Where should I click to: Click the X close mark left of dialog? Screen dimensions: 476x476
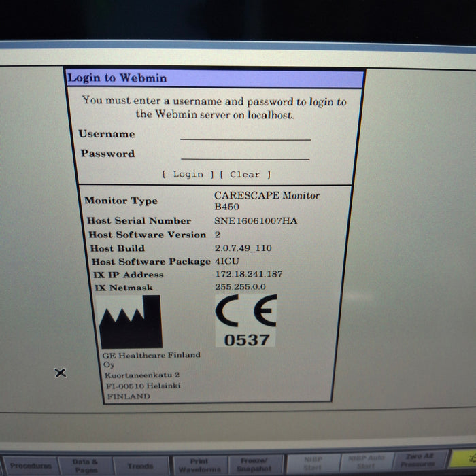[61, 373]
